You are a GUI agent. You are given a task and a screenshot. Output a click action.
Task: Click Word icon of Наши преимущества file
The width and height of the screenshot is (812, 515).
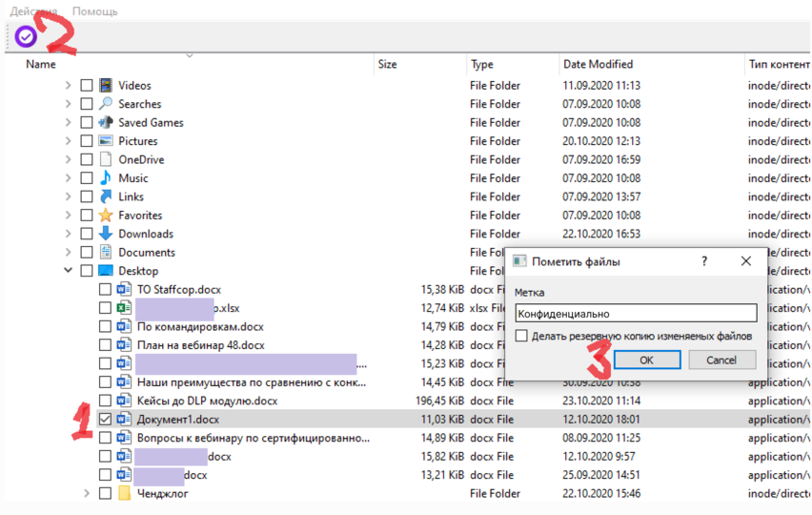coord(124,382)
